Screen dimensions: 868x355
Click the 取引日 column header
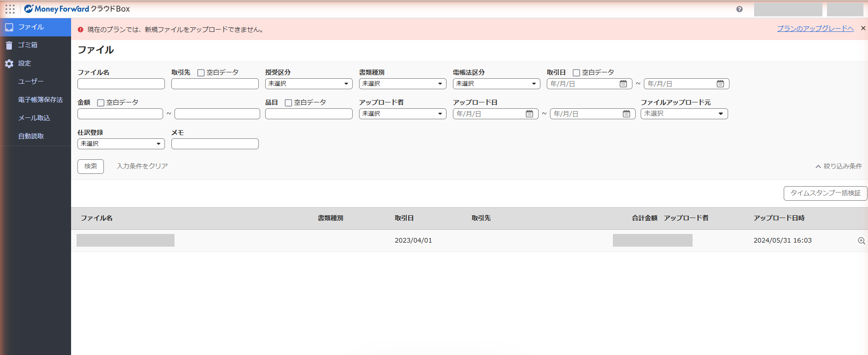pos(404,218)
